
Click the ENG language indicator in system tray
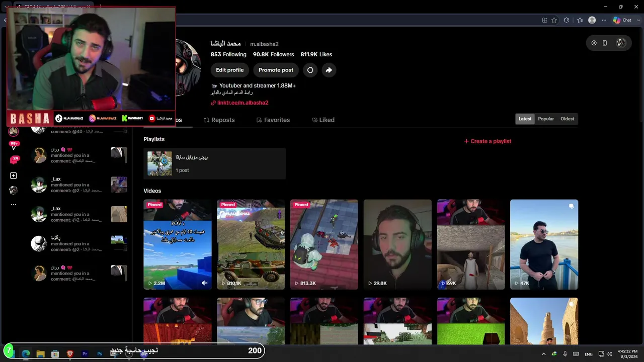pos(588,354)
